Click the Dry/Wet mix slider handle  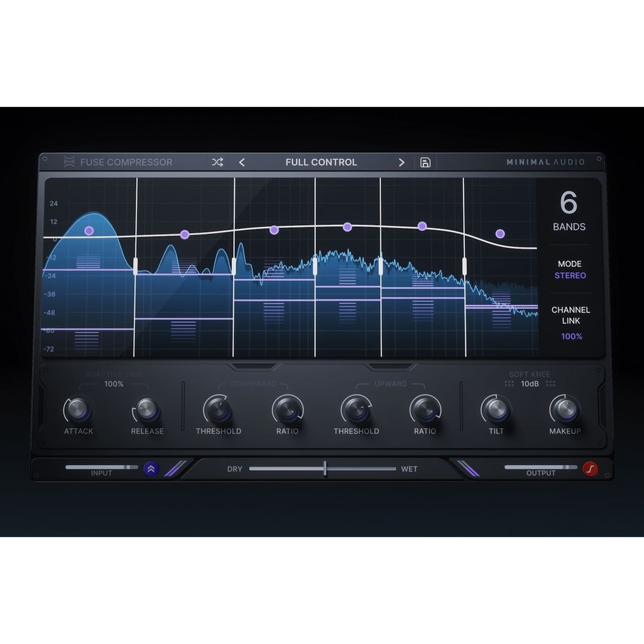325,468
